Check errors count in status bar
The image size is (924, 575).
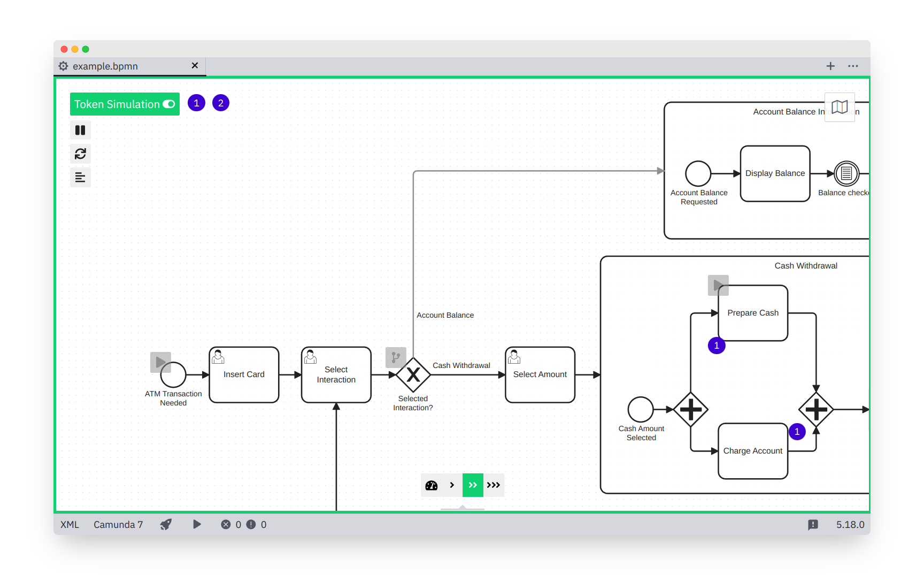pyautogui.click(x=232, y=524)
